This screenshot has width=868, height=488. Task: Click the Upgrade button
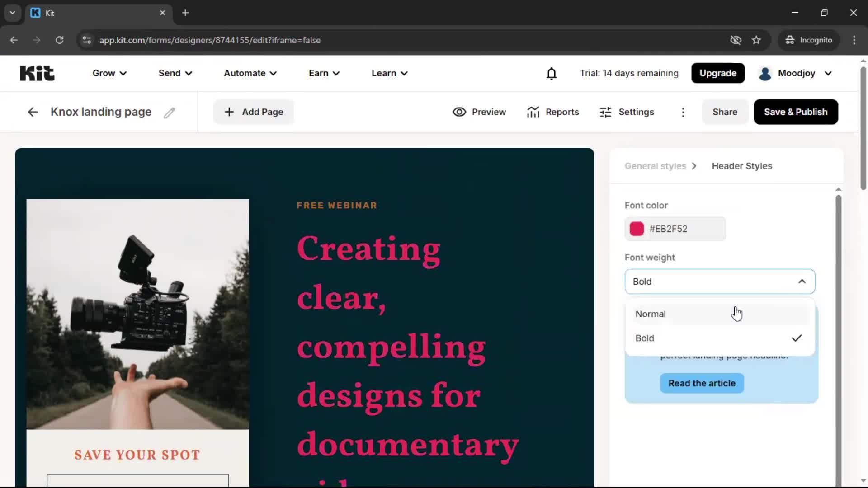pyautogui.click(x=718, y=73)
